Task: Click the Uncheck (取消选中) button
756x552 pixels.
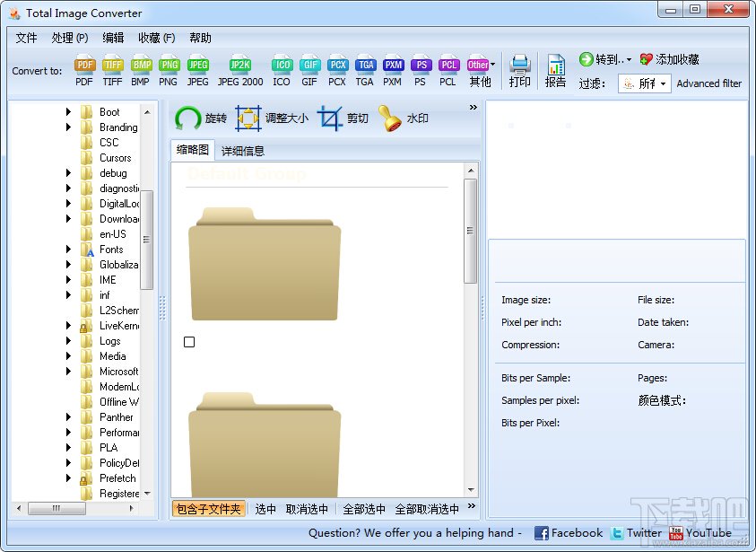Action: click(307, 509)
